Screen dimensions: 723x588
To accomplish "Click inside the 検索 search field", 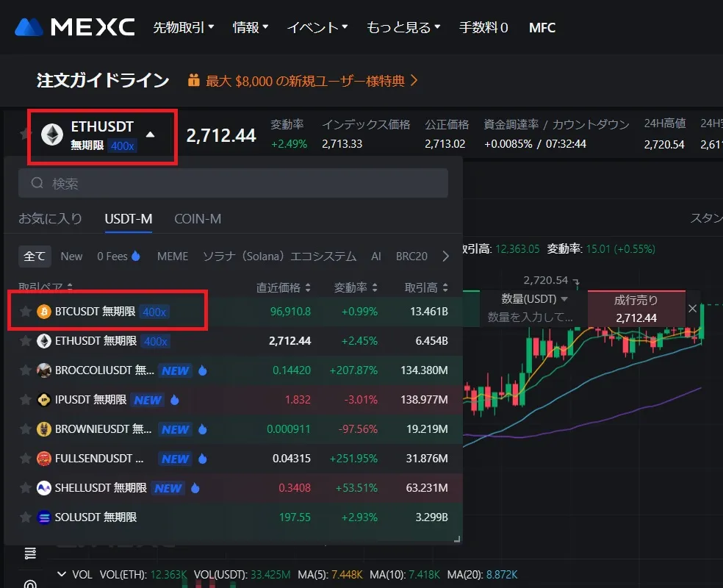I will pyautogui.click(x=147, y=182).
